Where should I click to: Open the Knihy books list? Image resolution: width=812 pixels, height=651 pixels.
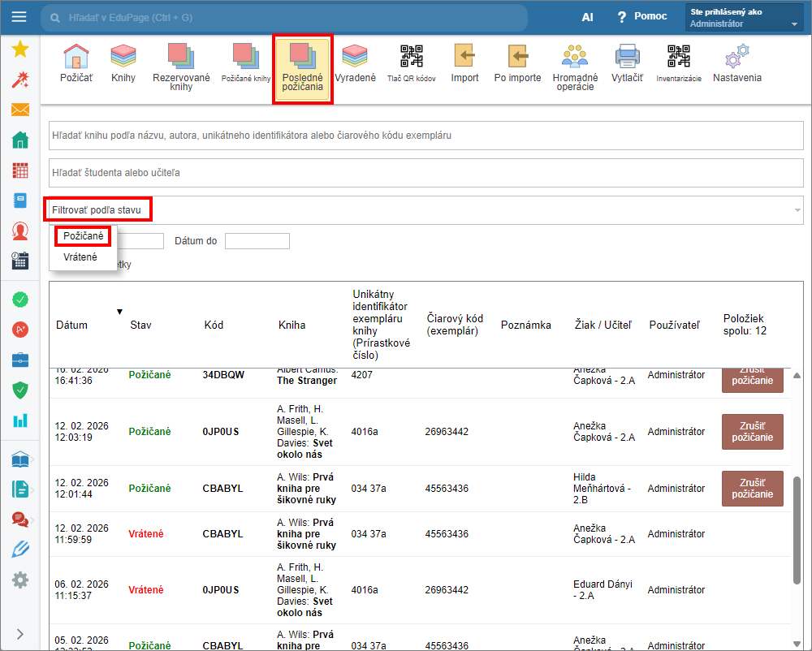coord(123,64)
